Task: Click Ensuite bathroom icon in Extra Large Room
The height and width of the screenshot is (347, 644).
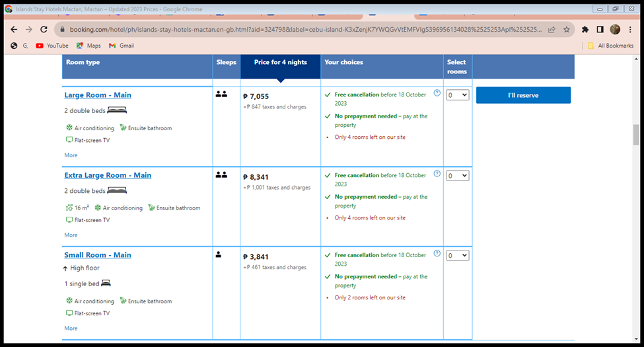Action: point(151,208)
